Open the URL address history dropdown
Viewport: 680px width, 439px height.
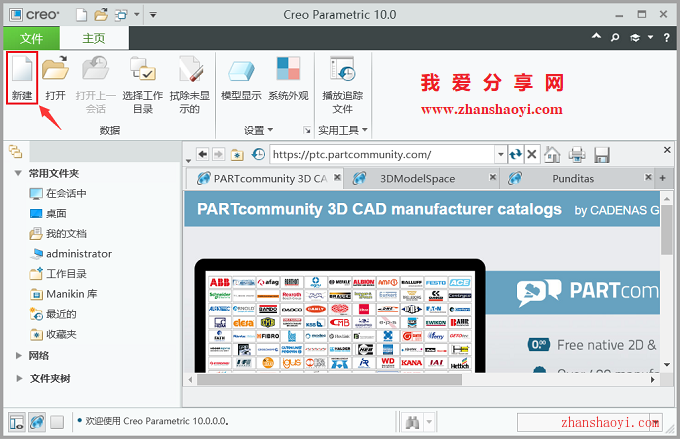pyautogui.click(x=500, y=154)
